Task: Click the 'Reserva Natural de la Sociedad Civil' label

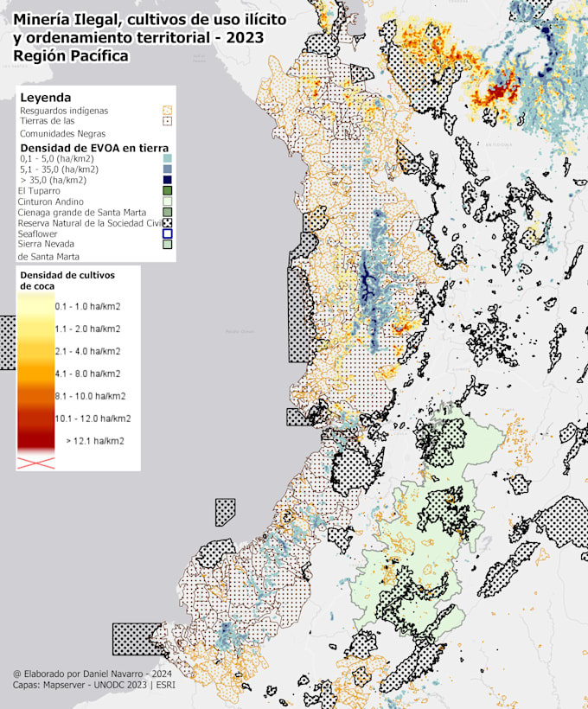Action: pos(90,223)
